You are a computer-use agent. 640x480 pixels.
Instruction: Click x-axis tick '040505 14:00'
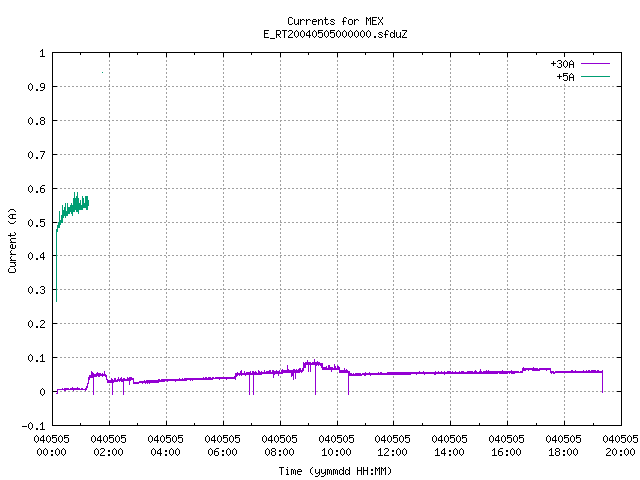click(449, 445)
